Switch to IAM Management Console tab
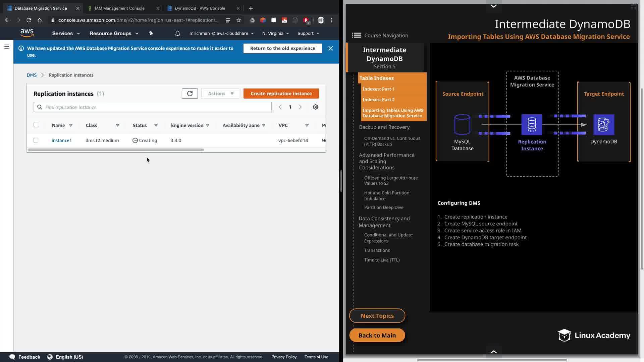The width and height of the screenshot is (644, 362). click(119, 8)
